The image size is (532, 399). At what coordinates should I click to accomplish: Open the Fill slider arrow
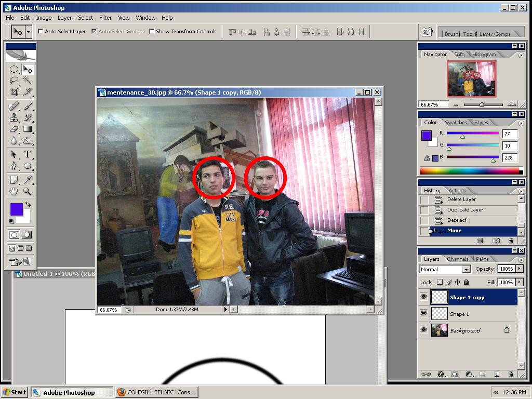pyautogui.click(x=520, y=282)
